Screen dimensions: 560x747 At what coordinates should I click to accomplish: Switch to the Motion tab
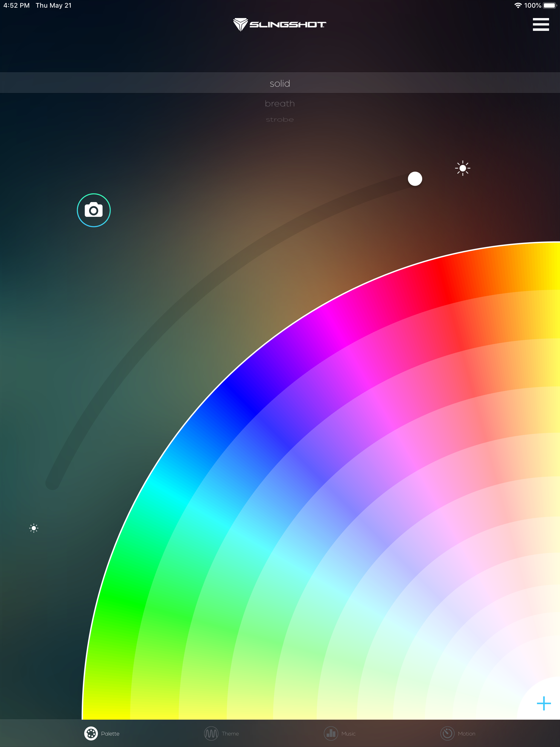point(458,734)
